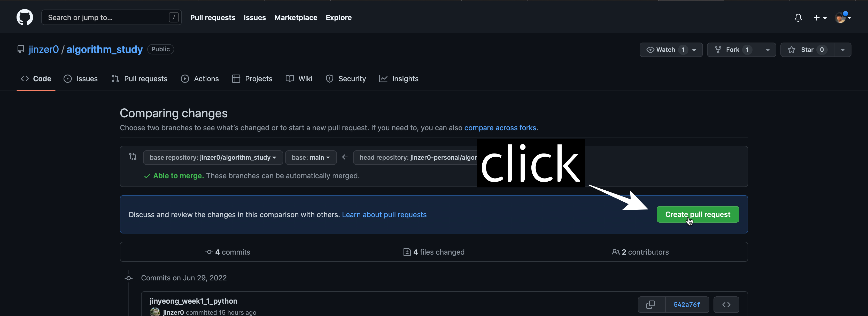Viewport: 868px width, 316px height.
Task: Open compare across forks link
Action: point(500,128)
